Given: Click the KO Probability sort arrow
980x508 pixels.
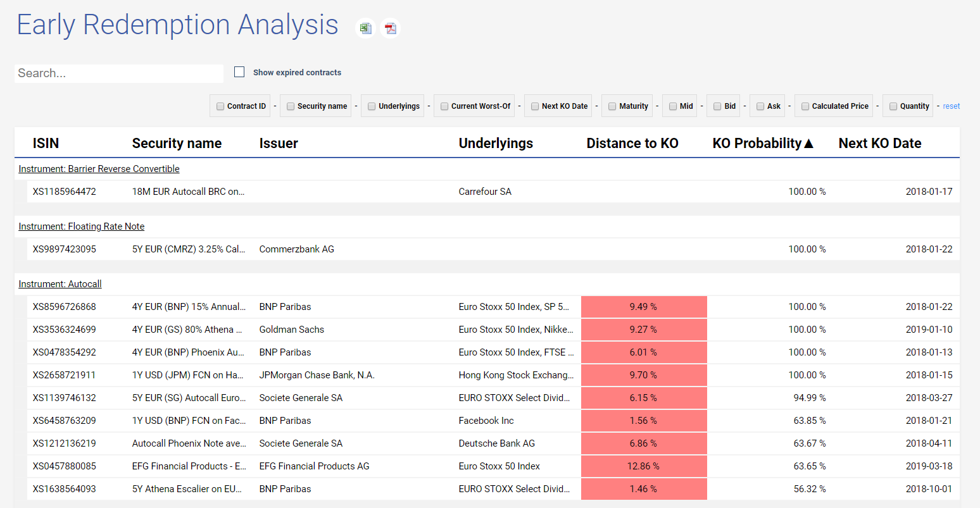Looking at the screenshot, I should [x=808, y=144].
